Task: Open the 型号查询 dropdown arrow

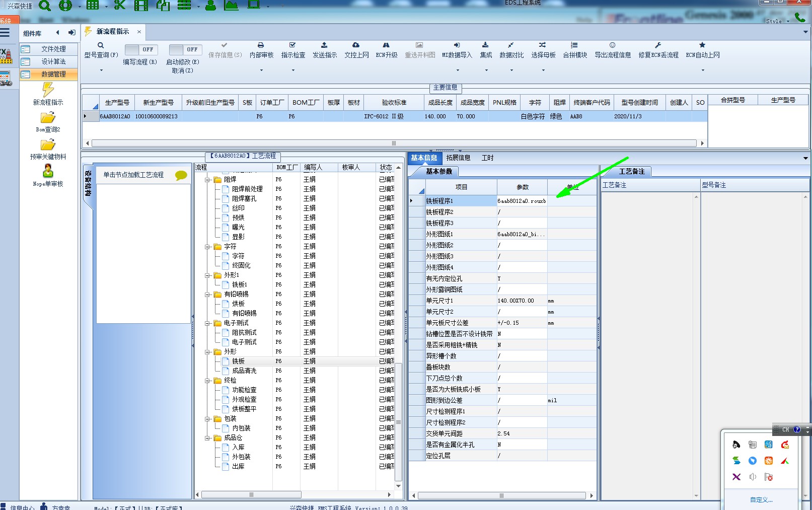Action: (x=101, y=70)
